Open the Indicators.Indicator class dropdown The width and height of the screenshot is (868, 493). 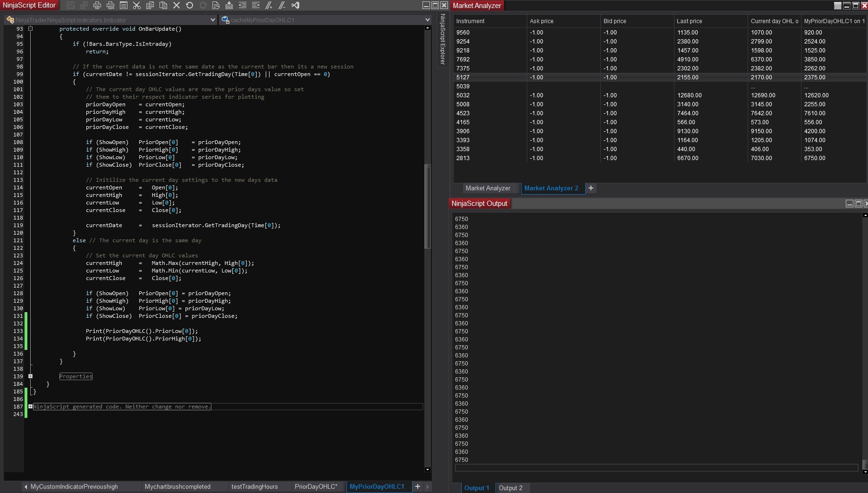coord(212,20)
